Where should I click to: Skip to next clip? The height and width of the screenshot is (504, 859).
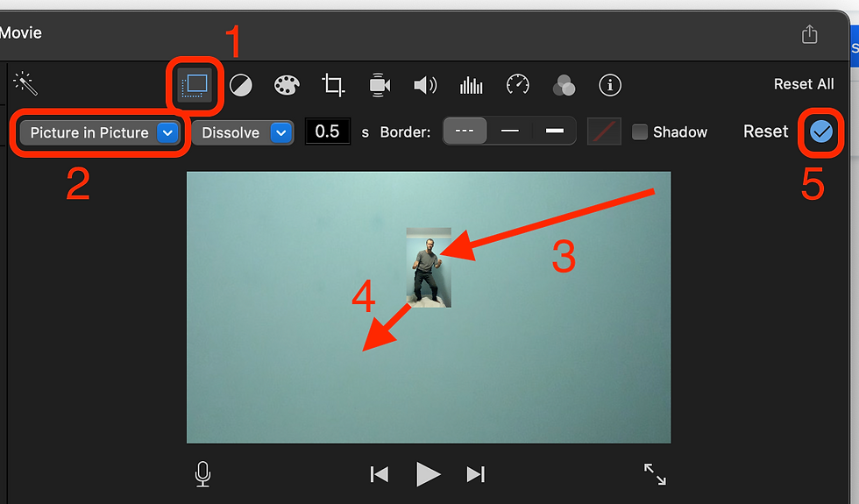(x=475, y=474)
